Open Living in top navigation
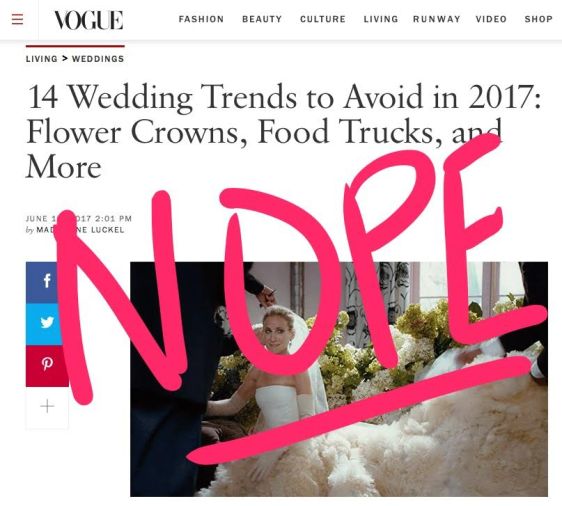The image size is (562, 506). click(381, 19)
